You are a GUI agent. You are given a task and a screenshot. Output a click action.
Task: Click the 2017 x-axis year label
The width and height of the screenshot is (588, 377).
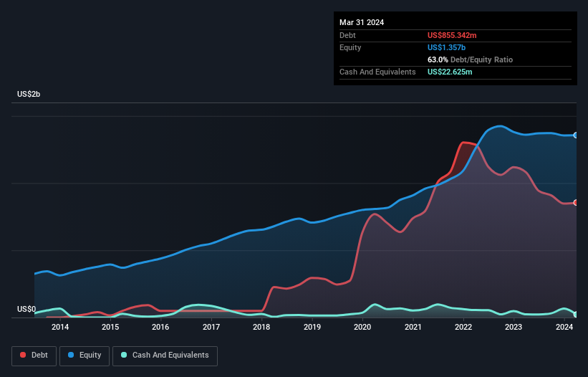(x=211, y=327)
